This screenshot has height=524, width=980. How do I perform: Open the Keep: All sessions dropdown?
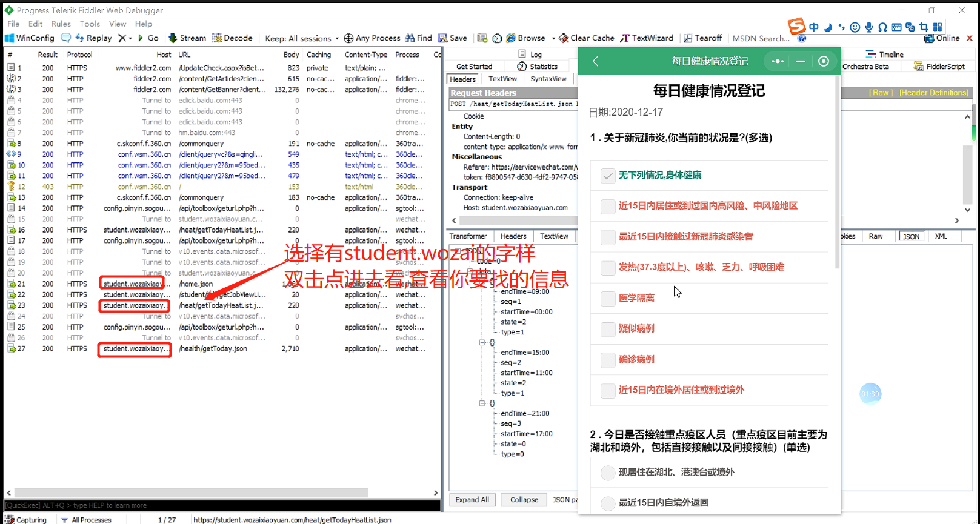pos(302,38)
